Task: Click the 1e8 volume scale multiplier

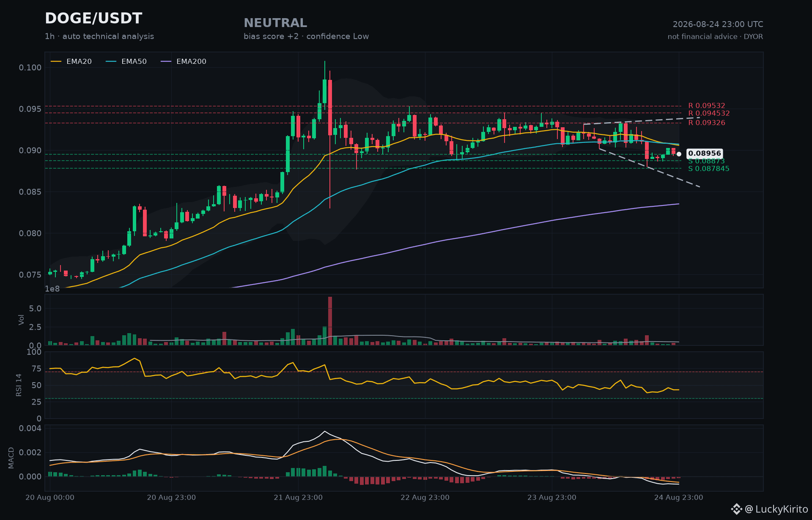Action: [52, 289]
